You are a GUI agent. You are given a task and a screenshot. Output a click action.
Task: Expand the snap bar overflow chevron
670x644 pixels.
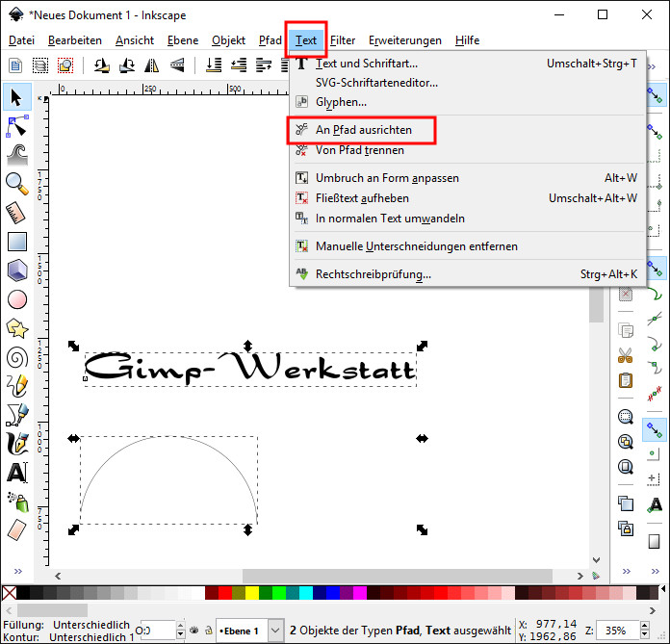pos(656,572)
